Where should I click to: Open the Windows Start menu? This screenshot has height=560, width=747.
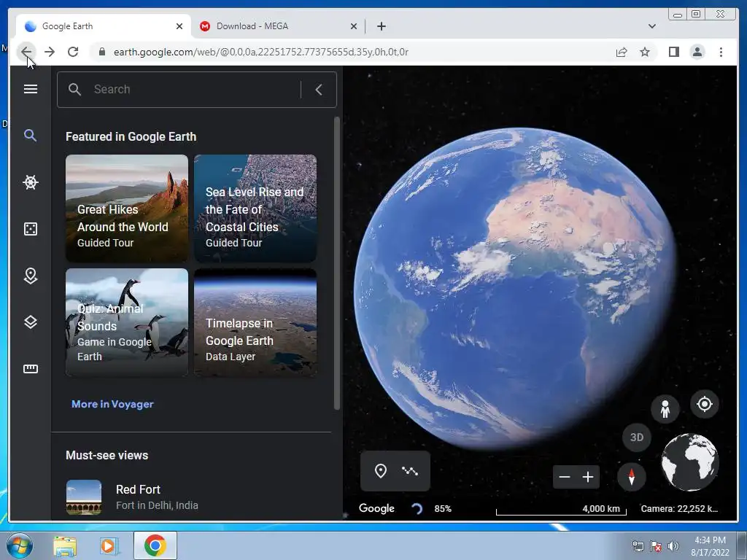20,545
